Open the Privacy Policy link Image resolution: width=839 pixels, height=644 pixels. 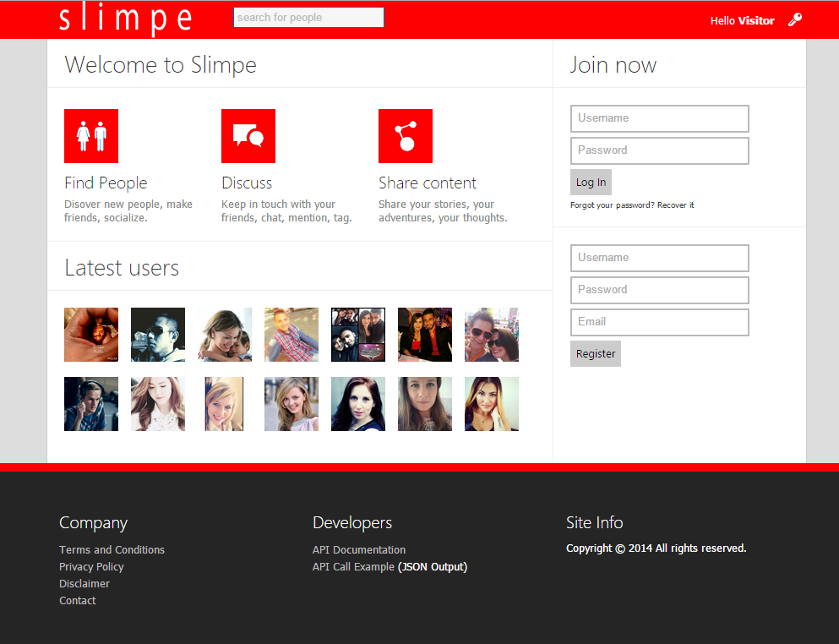pos(91,566)
